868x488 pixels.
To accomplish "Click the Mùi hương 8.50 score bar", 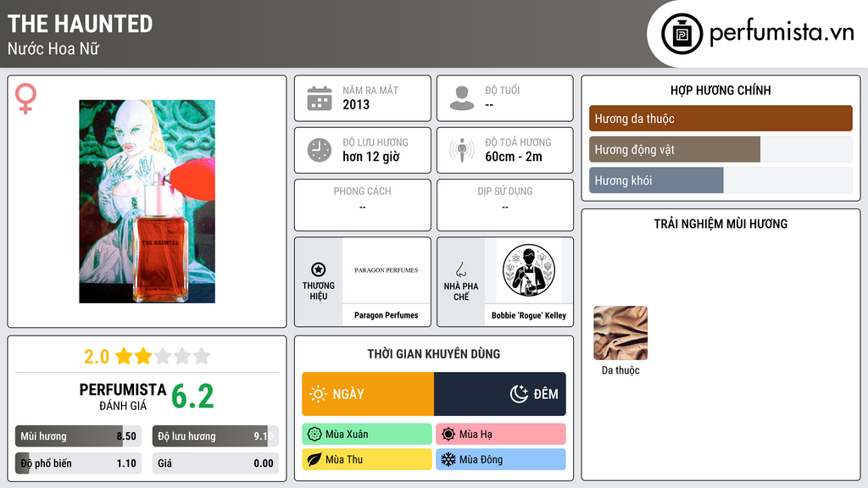I will 78,436.
